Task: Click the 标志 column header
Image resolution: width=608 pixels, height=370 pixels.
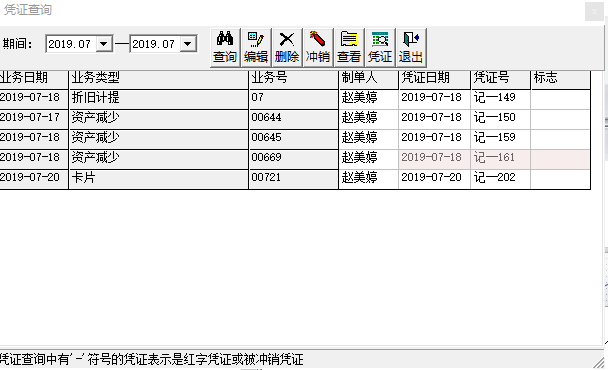Action: point(561,79)
